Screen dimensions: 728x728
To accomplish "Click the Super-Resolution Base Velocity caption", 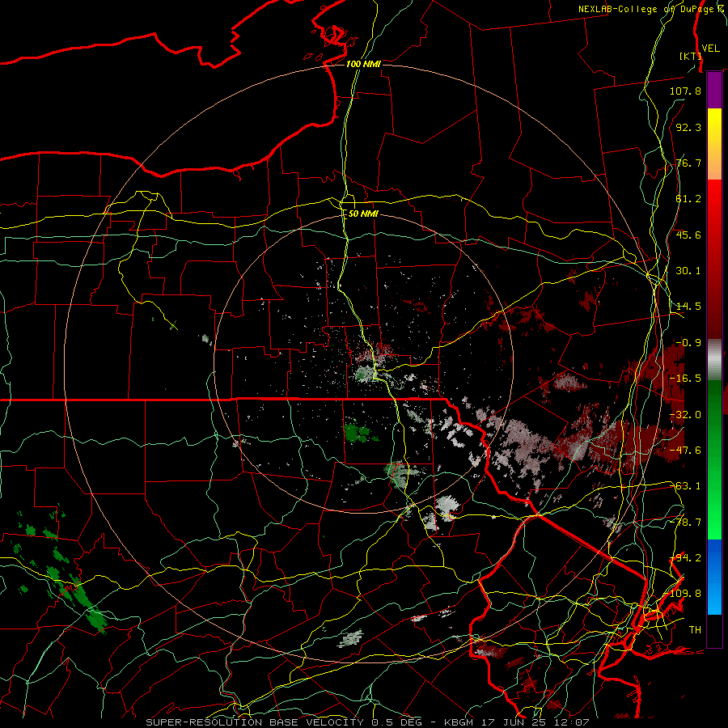I will click(368, 722).
